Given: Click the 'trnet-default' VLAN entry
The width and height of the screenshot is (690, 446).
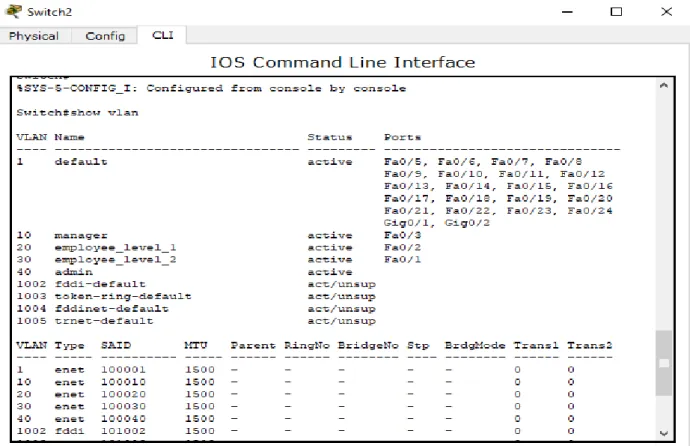Looking at the screenshot, I should (104, 321).
